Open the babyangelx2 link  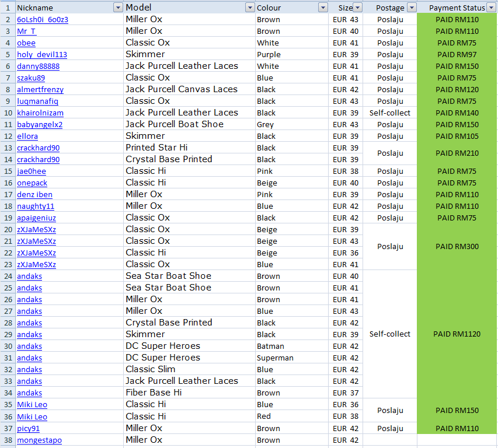[40, 125]
